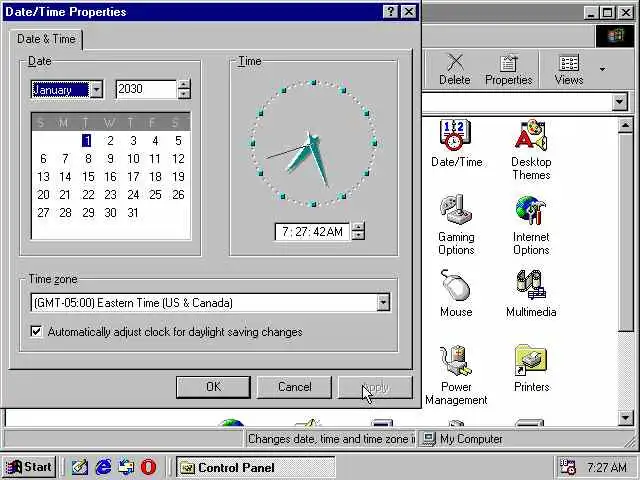Click the Control Panel scrollbar up arrow
640x480 pixels.
[x=625, y=125]
